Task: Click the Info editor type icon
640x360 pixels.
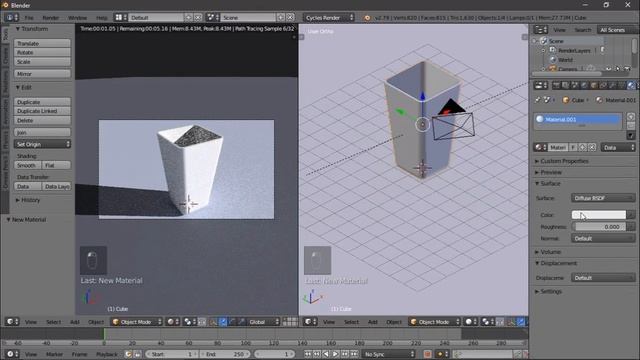Action: (11, 18)
